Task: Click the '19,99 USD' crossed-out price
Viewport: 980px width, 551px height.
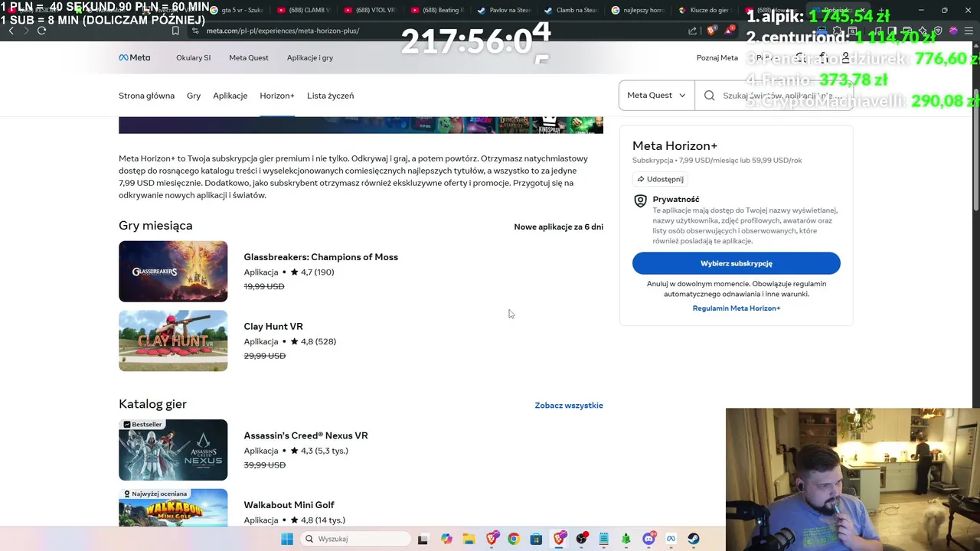Action: pos(264,286)
